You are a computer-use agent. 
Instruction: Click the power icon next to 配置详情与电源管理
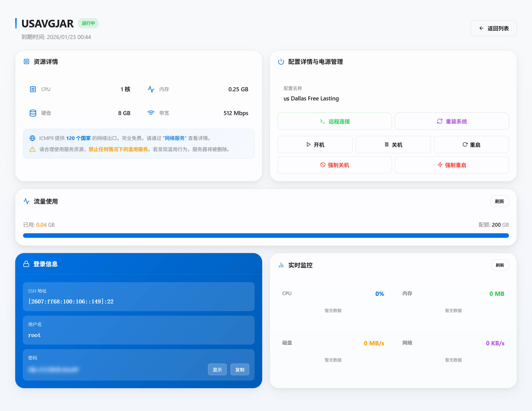281,62
